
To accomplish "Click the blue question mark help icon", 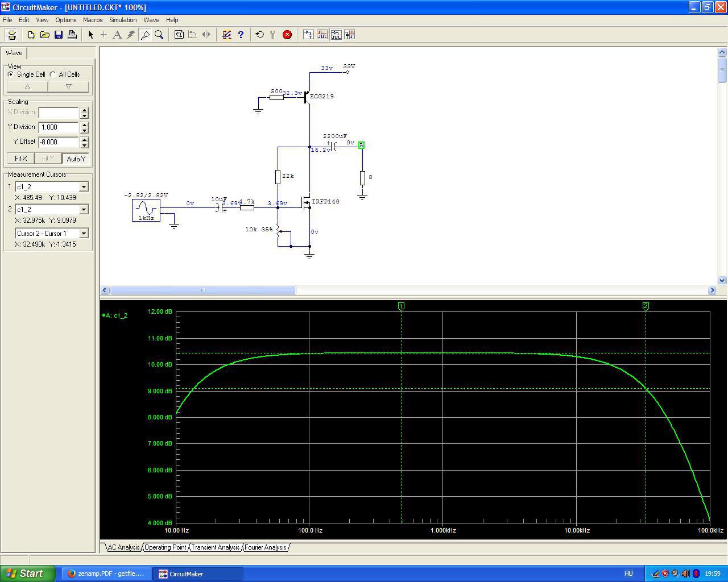I will click(241, 35).
